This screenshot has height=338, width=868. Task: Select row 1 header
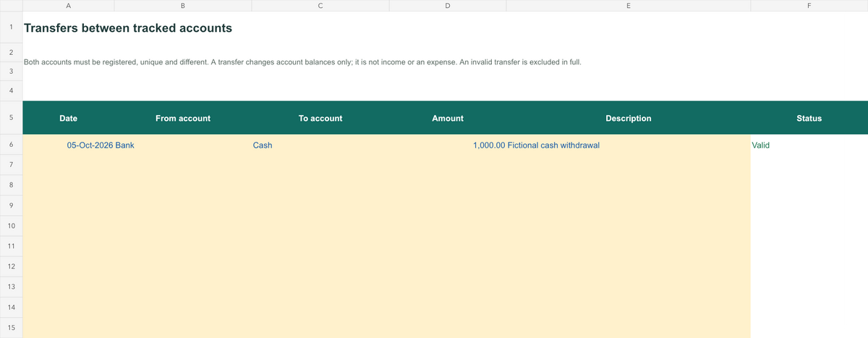11,29
